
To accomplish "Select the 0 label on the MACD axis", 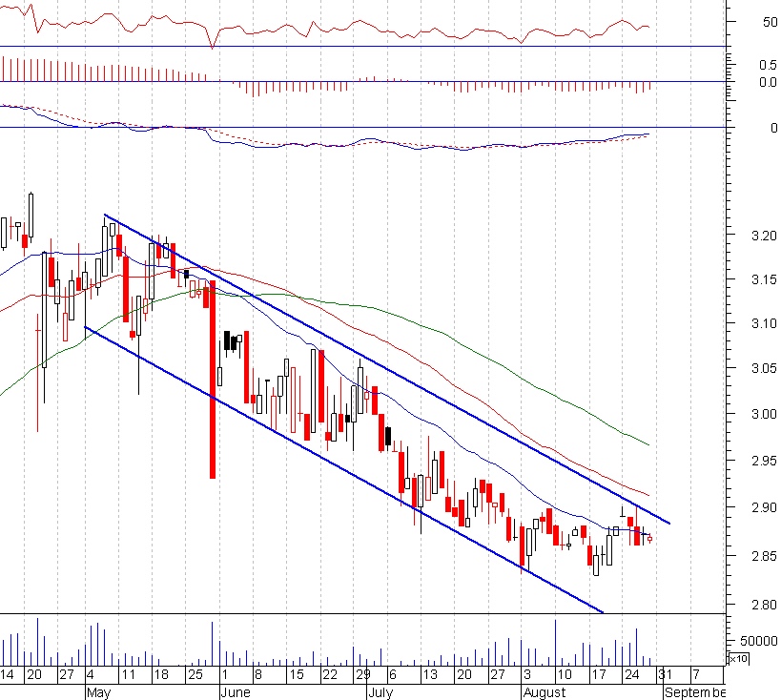I will (773, 128).
